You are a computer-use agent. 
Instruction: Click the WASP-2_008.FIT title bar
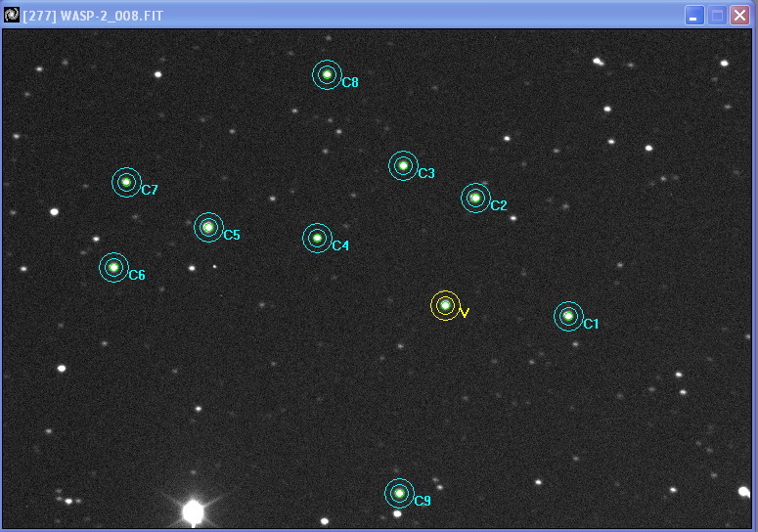[x=342, y=15]
